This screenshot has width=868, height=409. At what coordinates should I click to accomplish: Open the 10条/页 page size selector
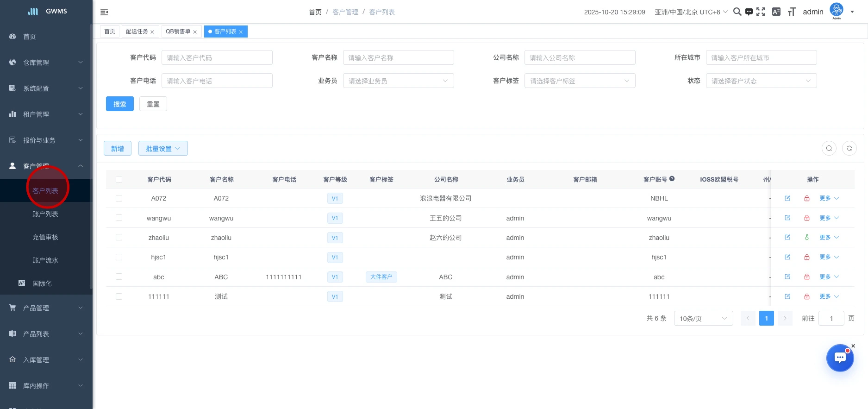tap(703, 319)
